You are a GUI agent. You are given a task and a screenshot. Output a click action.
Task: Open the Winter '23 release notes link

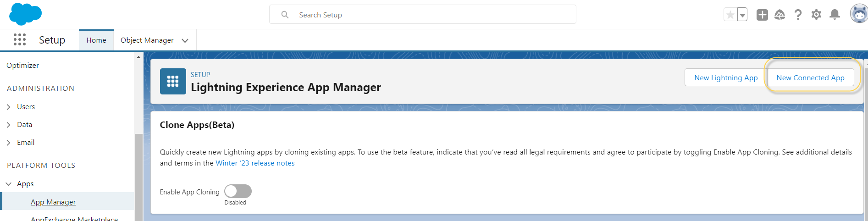255,163
